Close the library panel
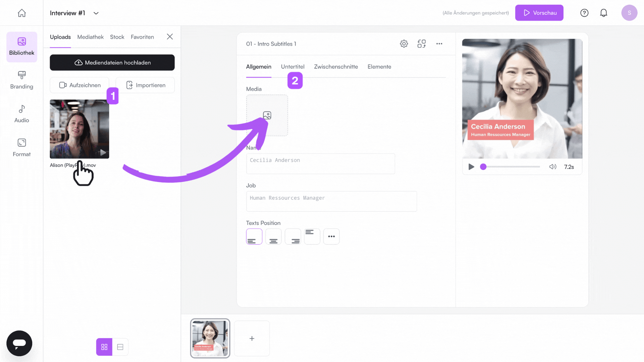The image size is (644, 362). [170, 37]
